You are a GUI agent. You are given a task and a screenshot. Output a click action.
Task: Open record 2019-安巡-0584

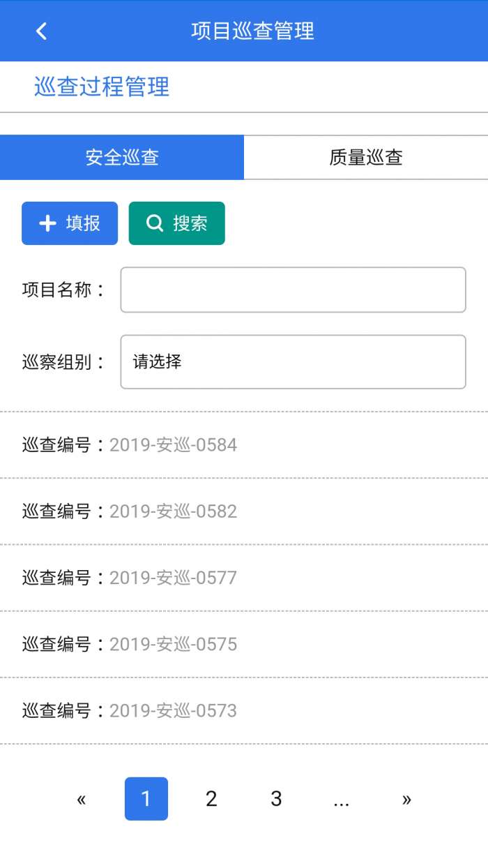pyautogui.click(x=173, y=444)
